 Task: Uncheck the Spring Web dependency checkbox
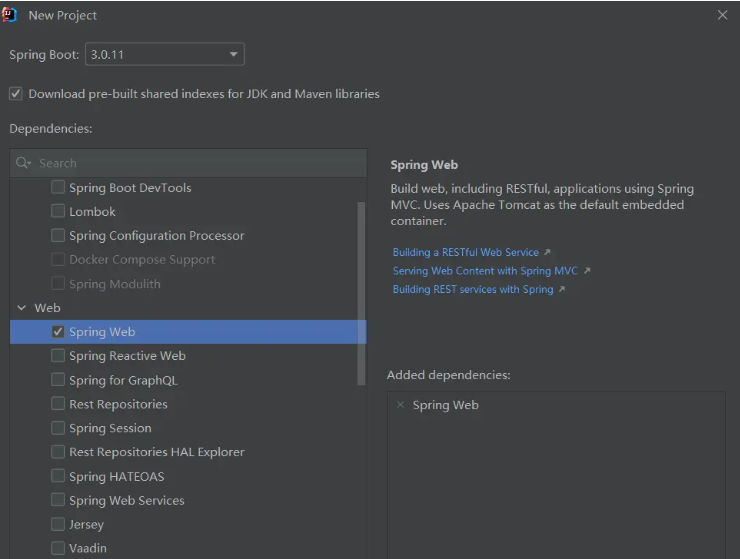pyautogui.click(x=58, y=332)
